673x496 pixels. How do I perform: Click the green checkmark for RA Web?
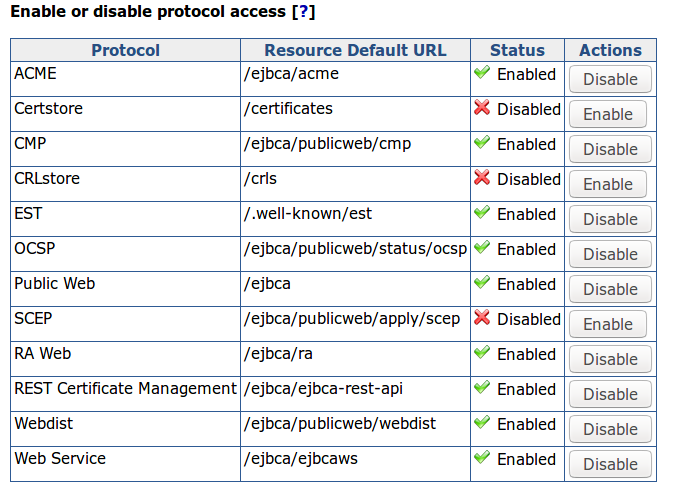(x=482, y=354)
